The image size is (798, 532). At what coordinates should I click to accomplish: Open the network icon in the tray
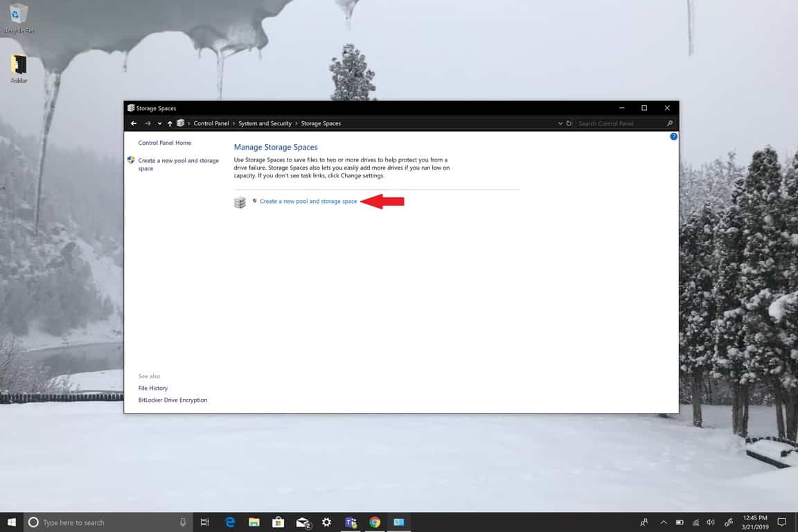(x=695, y=522)
